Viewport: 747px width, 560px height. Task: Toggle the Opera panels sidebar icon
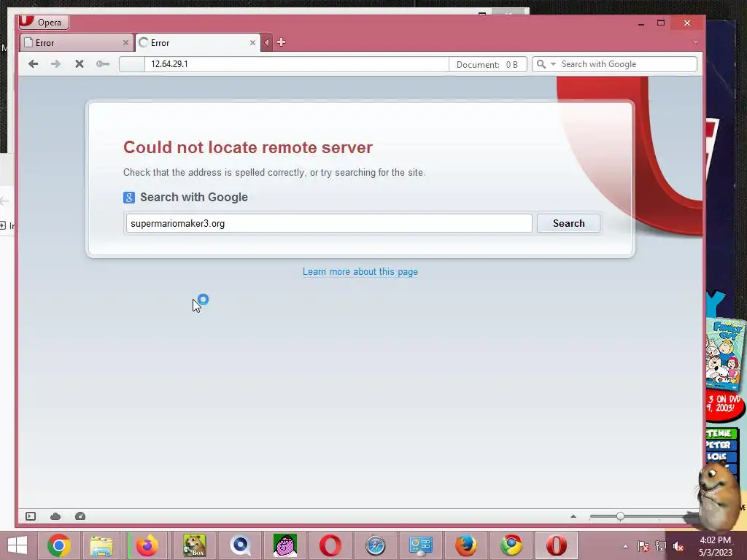(x=31, y=516)
